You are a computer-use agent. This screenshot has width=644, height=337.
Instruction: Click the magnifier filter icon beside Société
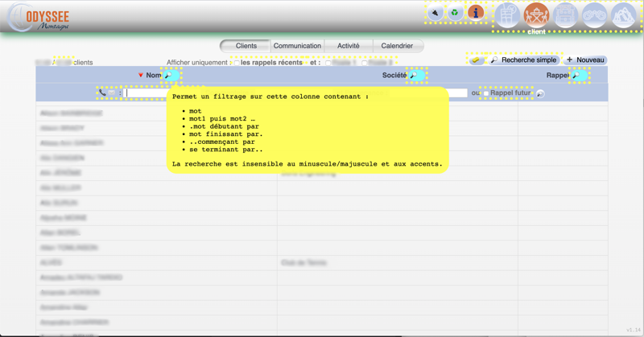[x=414, y=76]
